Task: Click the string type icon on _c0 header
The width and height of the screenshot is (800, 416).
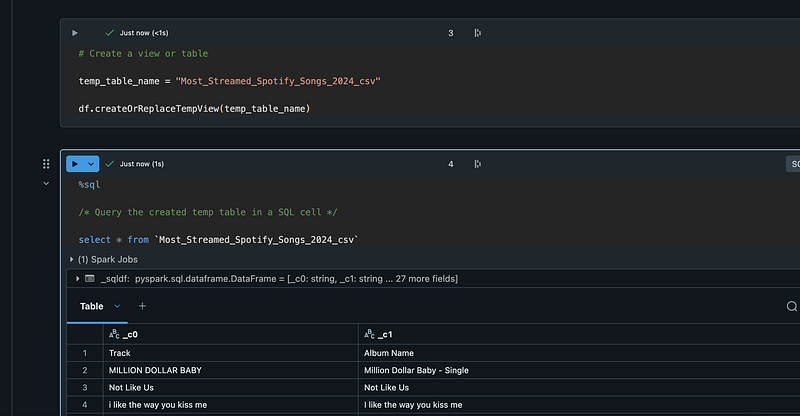Action: point(114,334)
